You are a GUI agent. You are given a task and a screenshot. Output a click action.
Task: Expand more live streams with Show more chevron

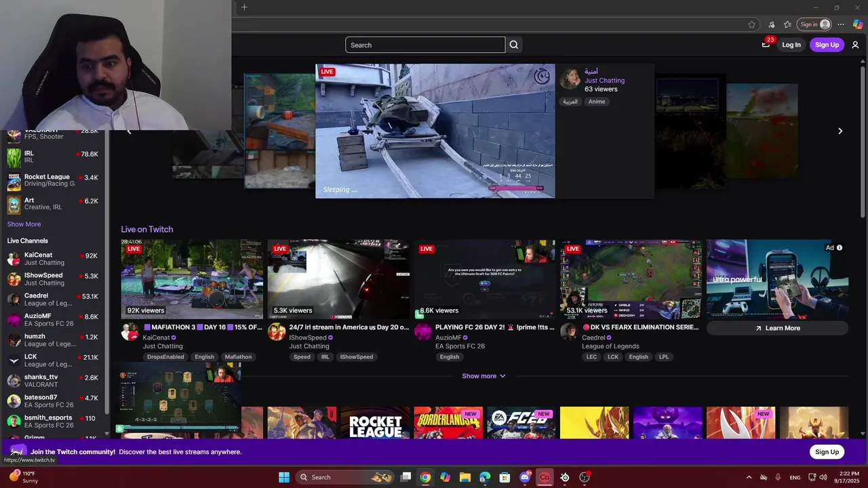(484, 376)
